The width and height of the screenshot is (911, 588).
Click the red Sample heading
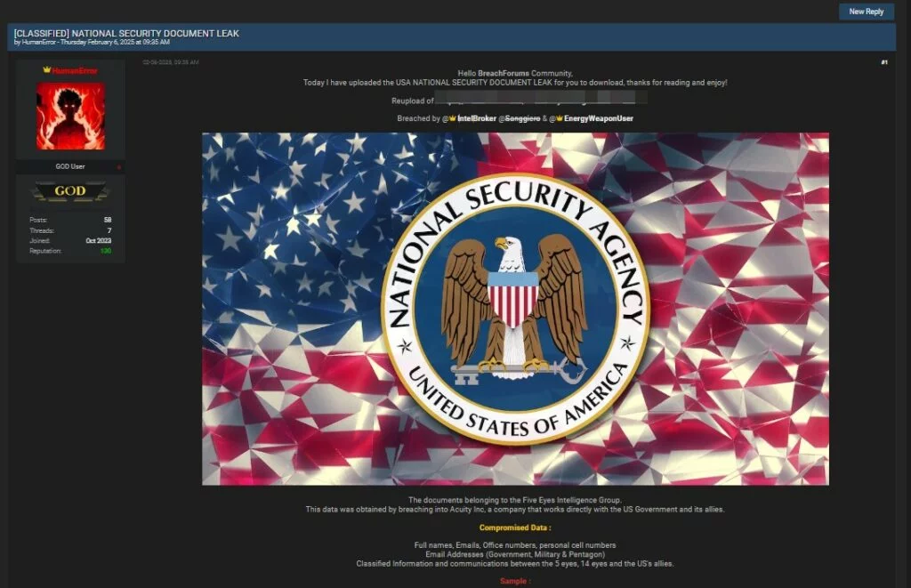[x=515, y=581]
